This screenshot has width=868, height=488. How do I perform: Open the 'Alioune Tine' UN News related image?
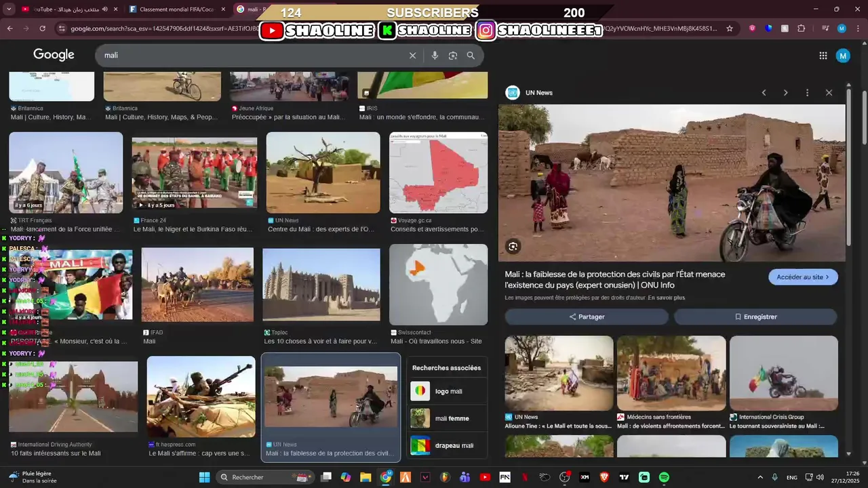coord(559,373)
